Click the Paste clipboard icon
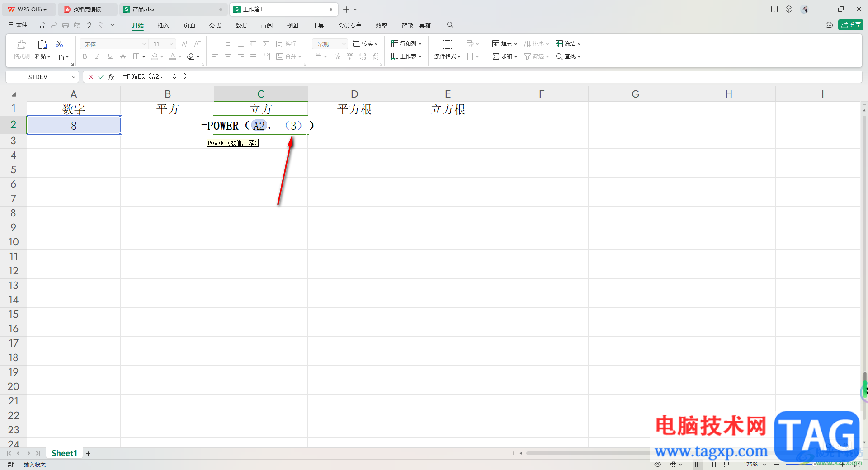 (x=42, y=44)
